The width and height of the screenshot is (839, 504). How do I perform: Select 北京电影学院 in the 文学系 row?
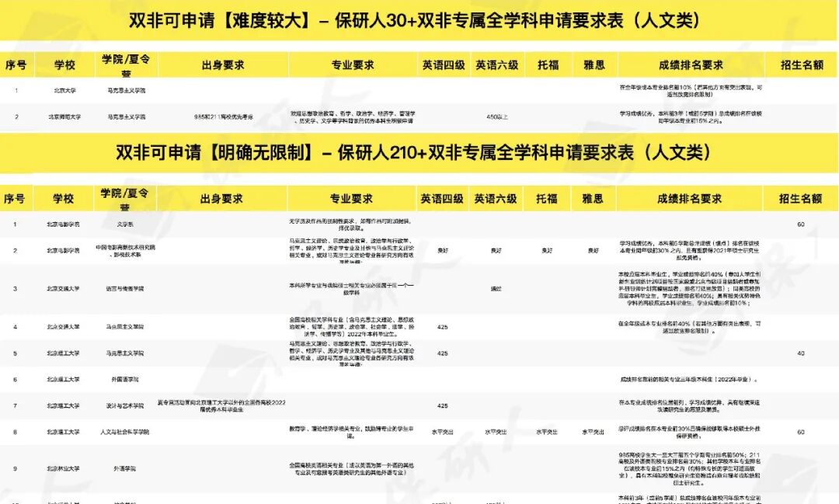pos(63,224)
